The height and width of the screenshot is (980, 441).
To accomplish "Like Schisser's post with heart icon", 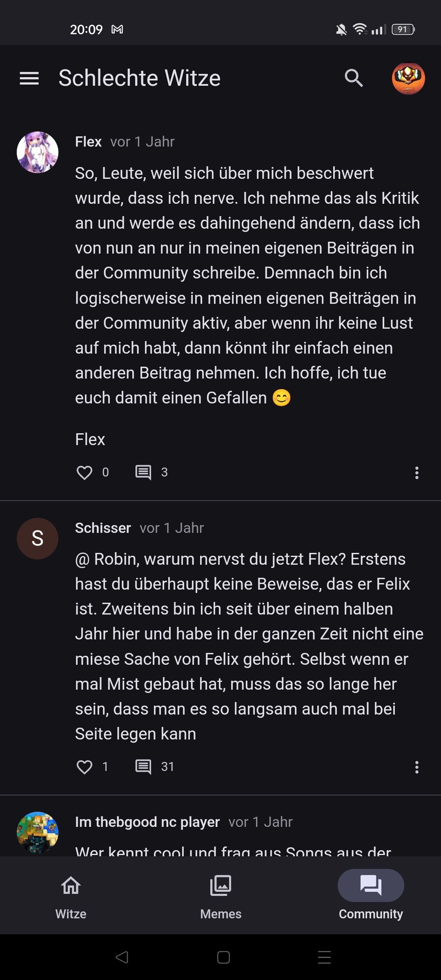I will tap(85, 767).
